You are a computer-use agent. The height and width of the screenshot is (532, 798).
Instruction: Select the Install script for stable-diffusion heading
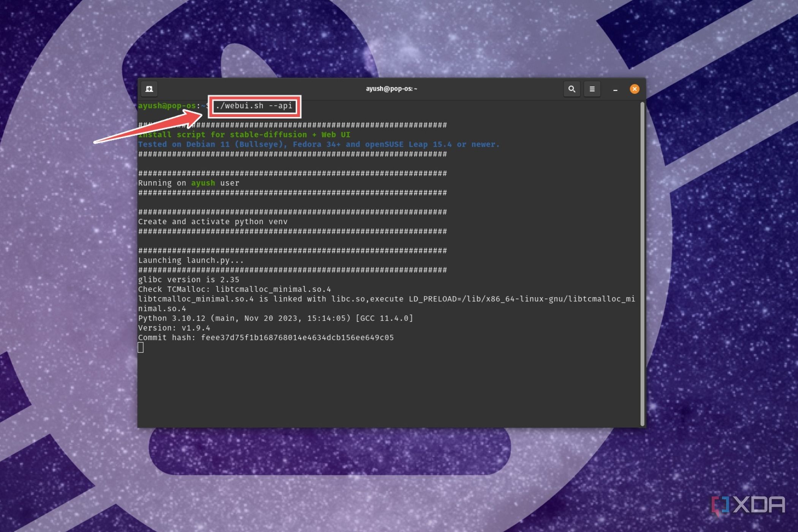click(244, 134)
